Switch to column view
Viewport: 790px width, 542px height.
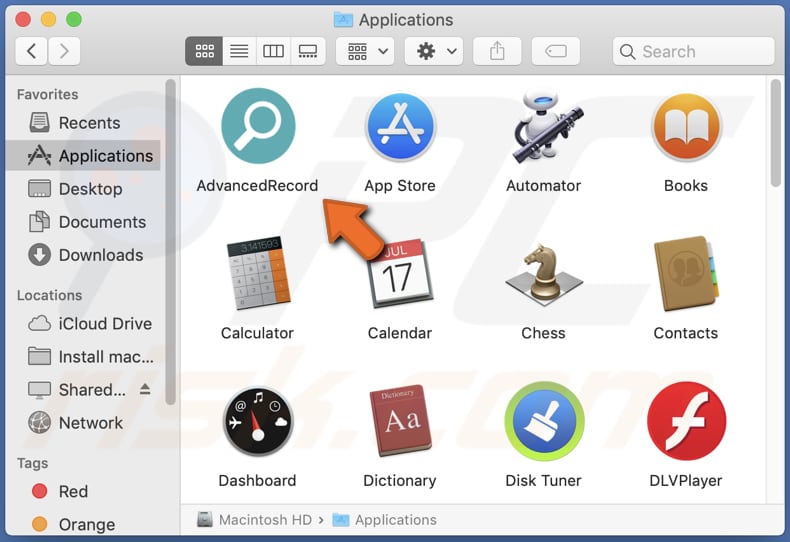pyautogui.click(x=274, y=51)
